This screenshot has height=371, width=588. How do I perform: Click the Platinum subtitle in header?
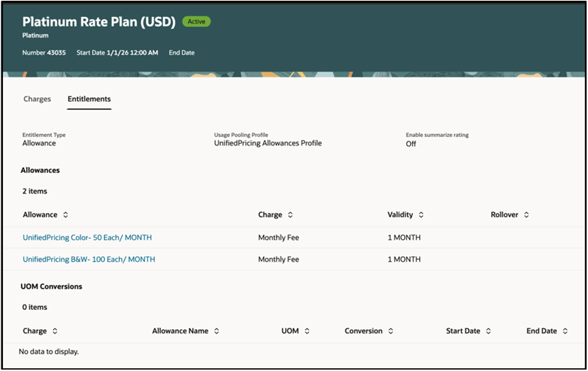pos(35,35)
